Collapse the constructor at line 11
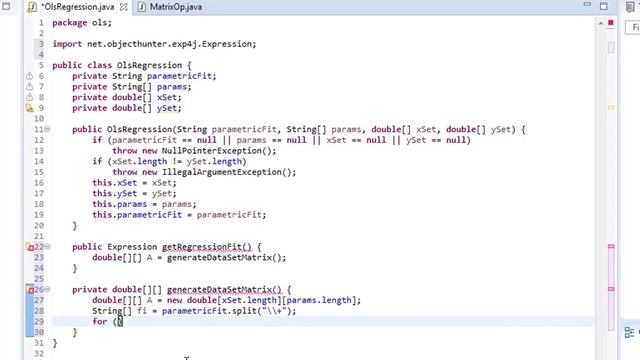This screenshot has height=360, width=640. 47,129
